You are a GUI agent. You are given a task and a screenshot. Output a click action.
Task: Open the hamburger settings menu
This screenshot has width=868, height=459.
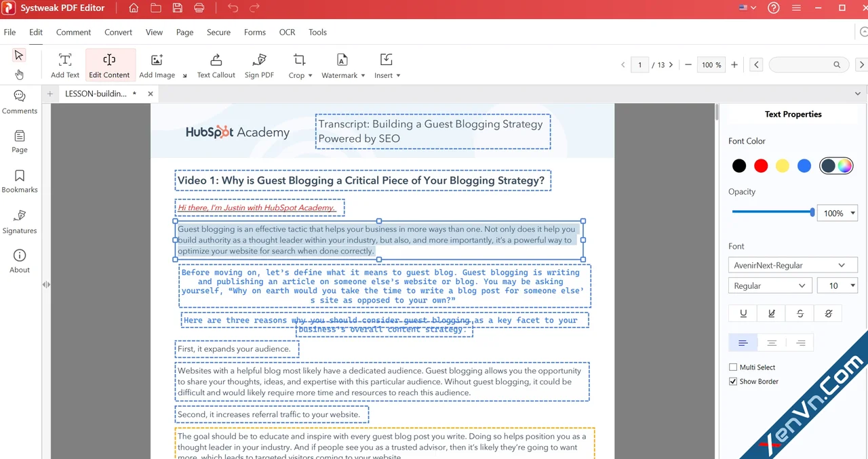pyautogui.click(x=797, y=8)
